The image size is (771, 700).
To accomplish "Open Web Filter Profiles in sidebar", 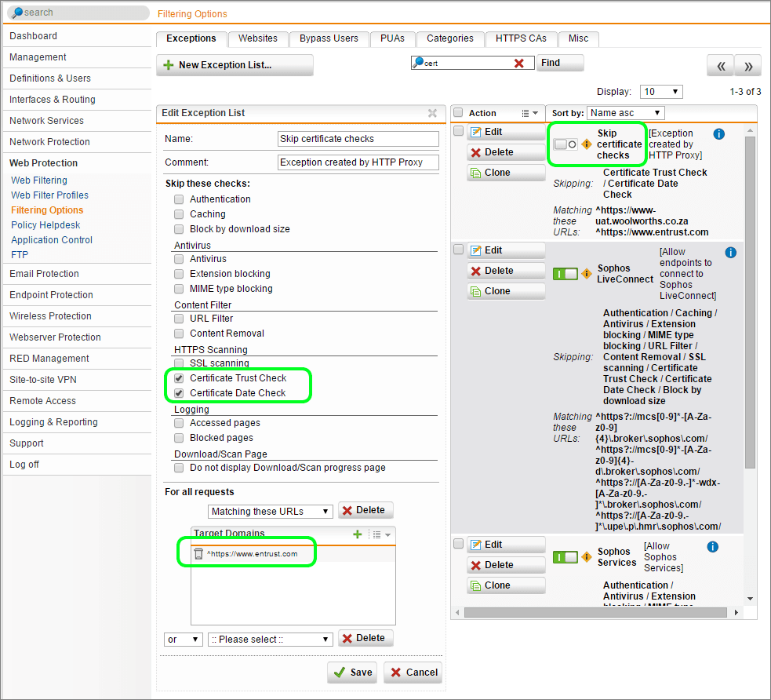I will coord(49,195).
